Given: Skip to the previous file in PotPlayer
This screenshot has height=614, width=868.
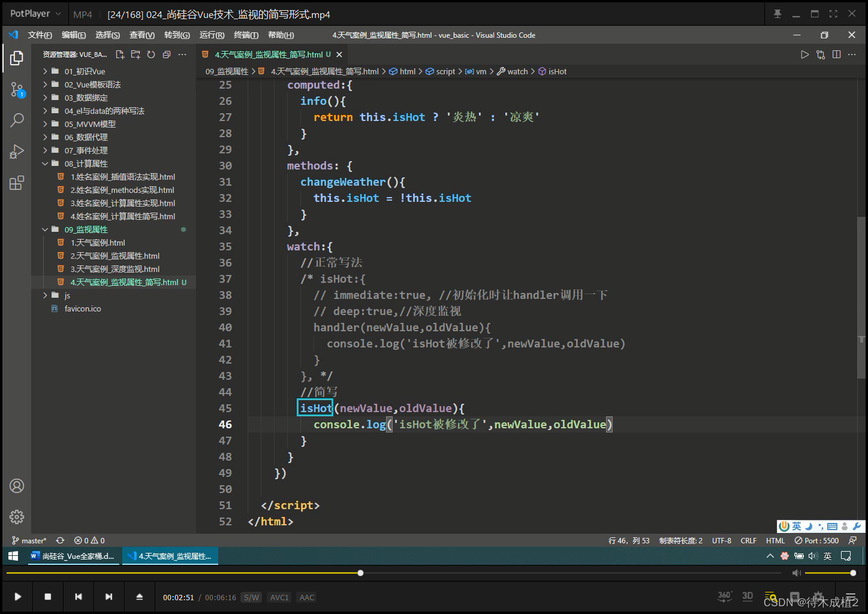Looking at the screenshot, I should point(78,597).
